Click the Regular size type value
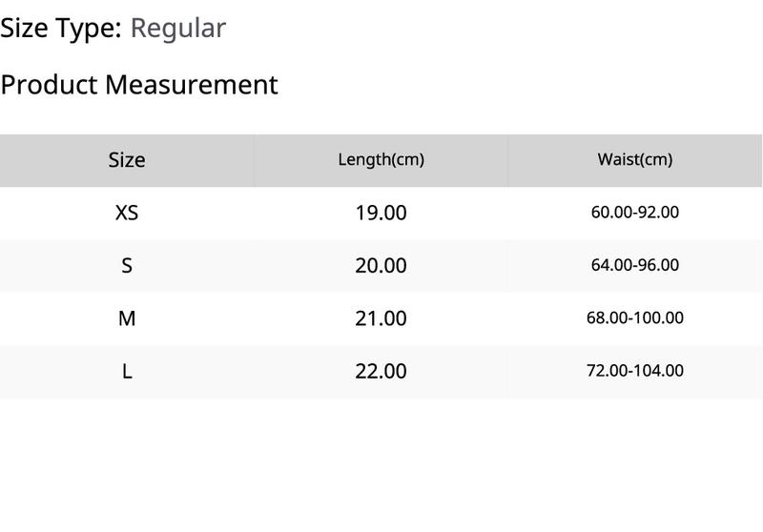This screenshot has height=532, width=763. (178, 29)
